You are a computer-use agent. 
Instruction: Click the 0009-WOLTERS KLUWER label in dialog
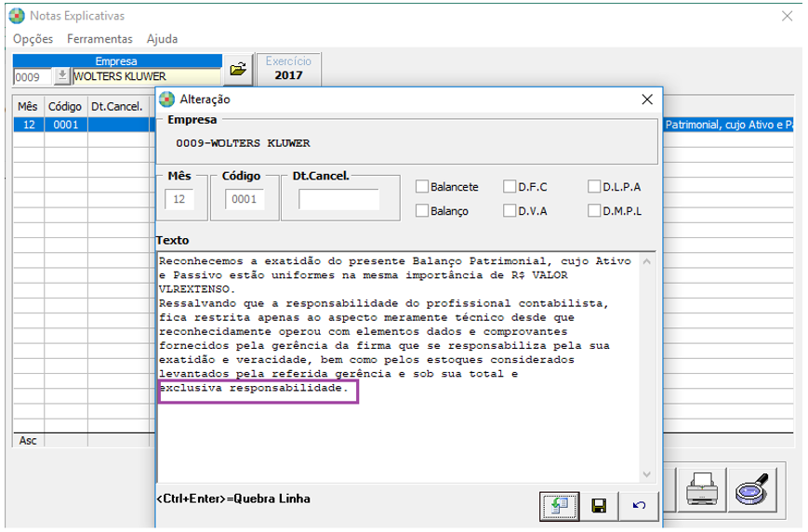[243, 143]
